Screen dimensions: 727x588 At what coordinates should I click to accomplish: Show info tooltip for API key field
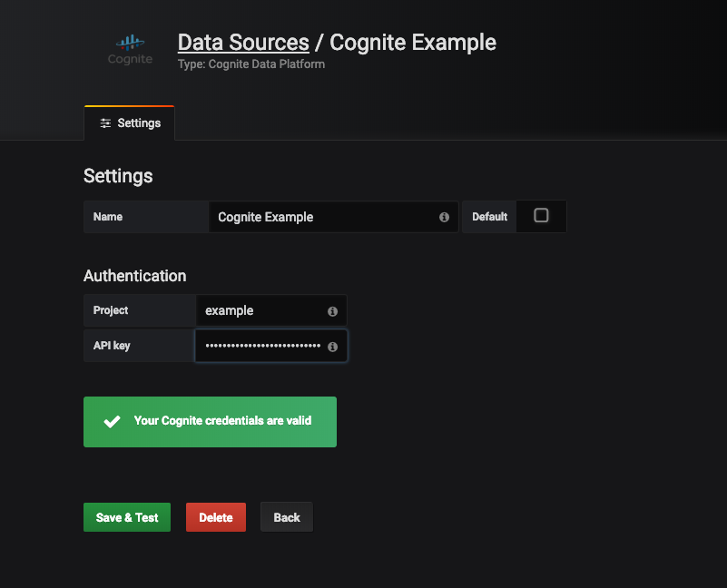(x=332, y=347)
